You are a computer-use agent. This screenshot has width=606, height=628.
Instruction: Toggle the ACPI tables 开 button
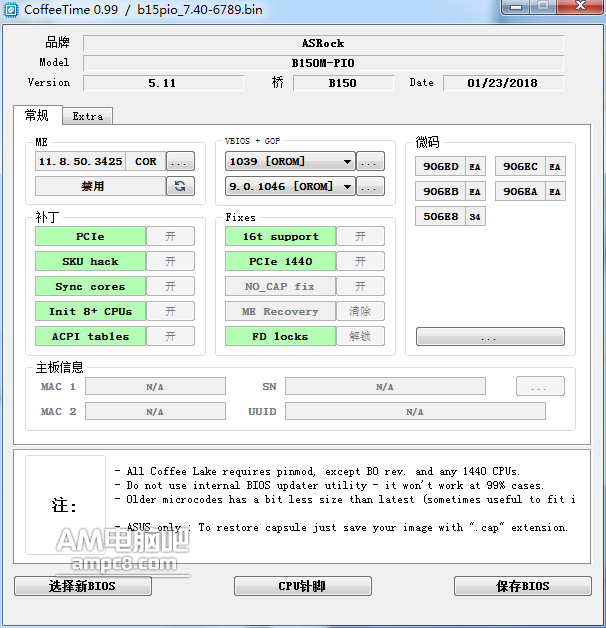tap(170, 336)
